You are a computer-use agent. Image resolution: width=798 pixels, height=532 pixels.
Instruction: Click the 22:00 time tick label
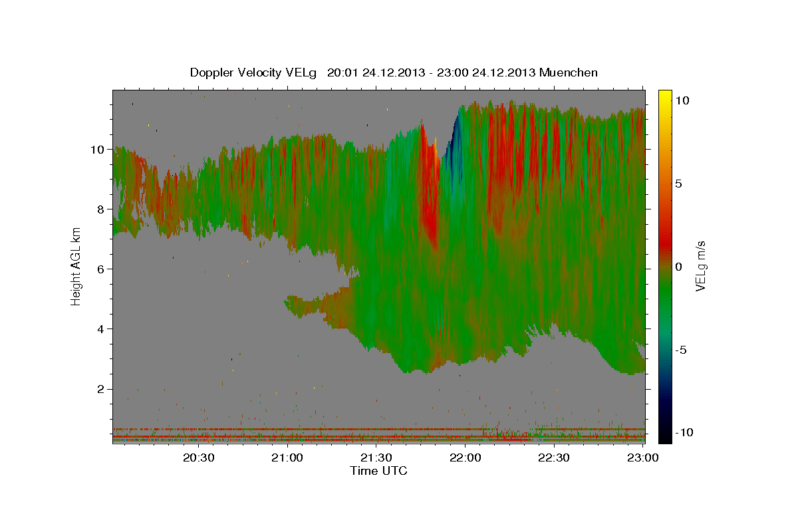point(465,458)
